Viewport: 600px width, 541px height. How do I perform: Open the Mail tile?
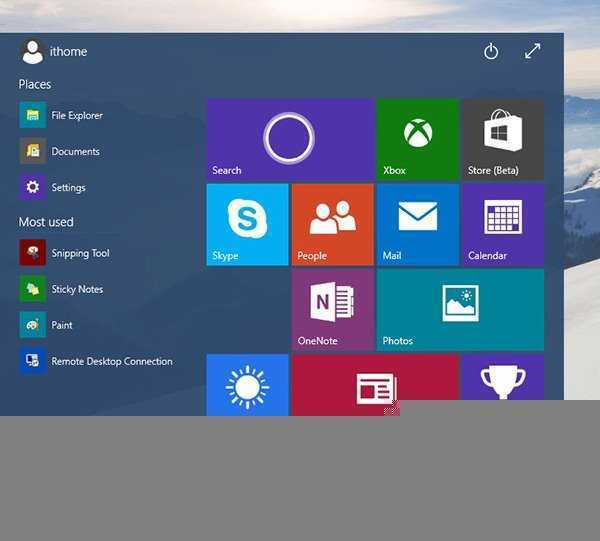417,225
